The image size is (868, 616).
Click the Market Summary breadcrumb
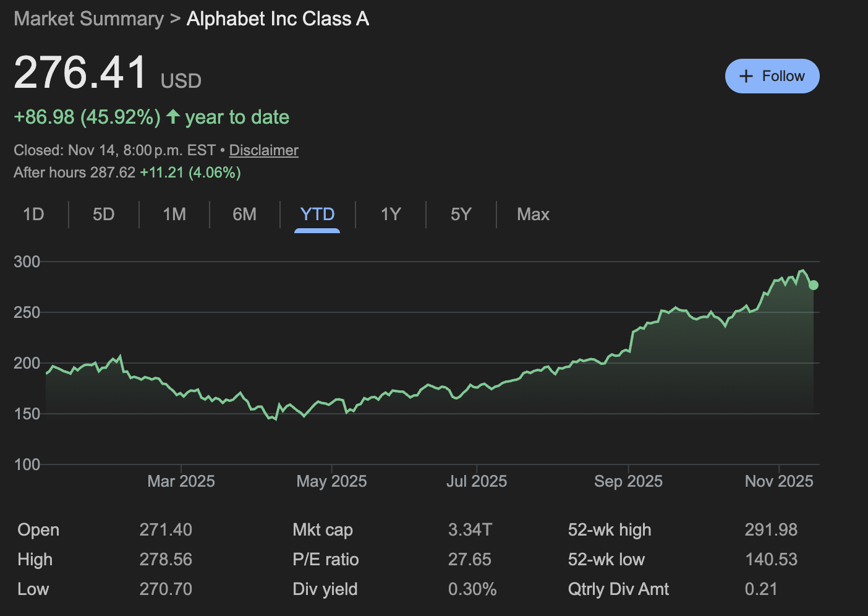88,19
